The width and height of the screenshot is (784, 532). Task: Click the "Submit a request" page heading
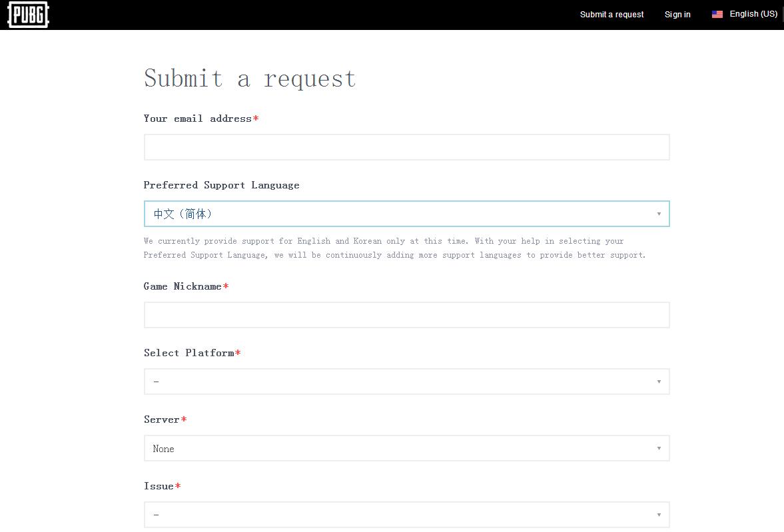click(250, 79)
